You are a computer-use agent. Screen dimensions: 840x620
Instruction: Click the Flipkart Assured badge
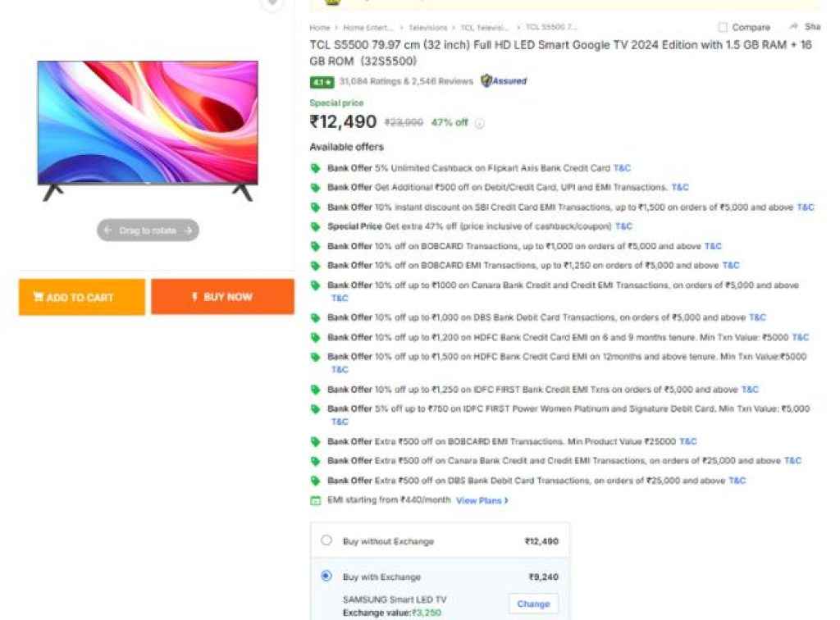(504, 81)
